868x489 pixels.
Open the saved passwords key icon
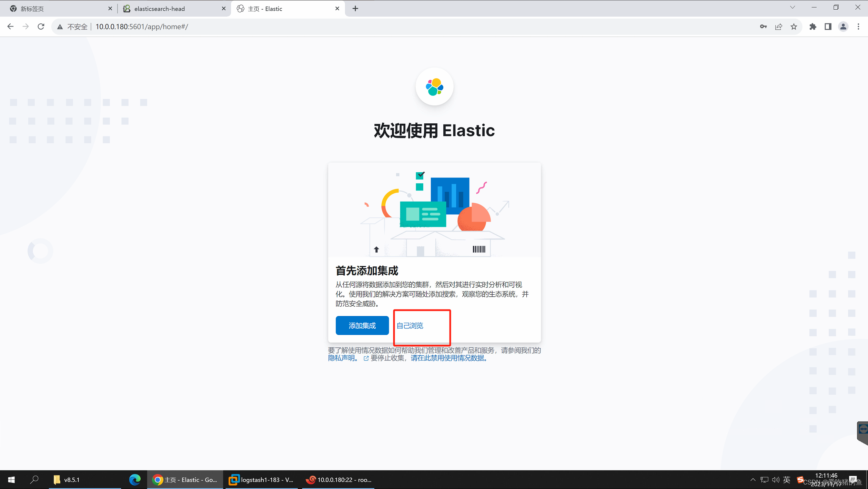point(763,27)
